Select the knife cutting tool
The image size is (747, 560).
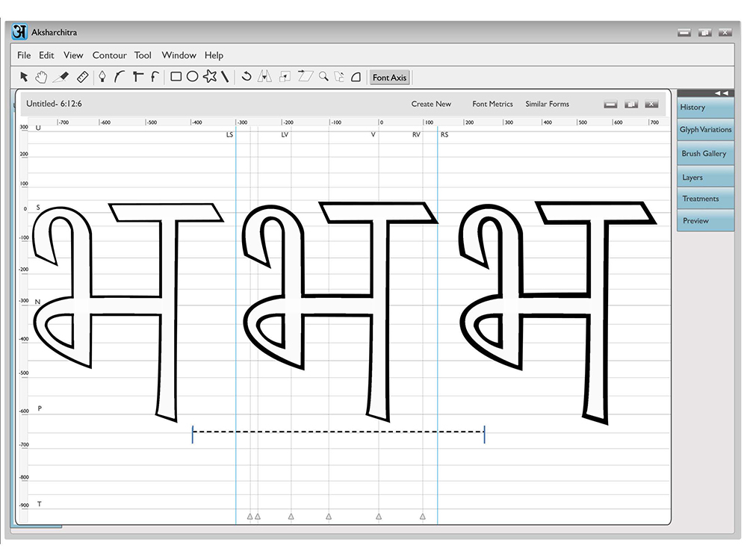pos(61,77)
